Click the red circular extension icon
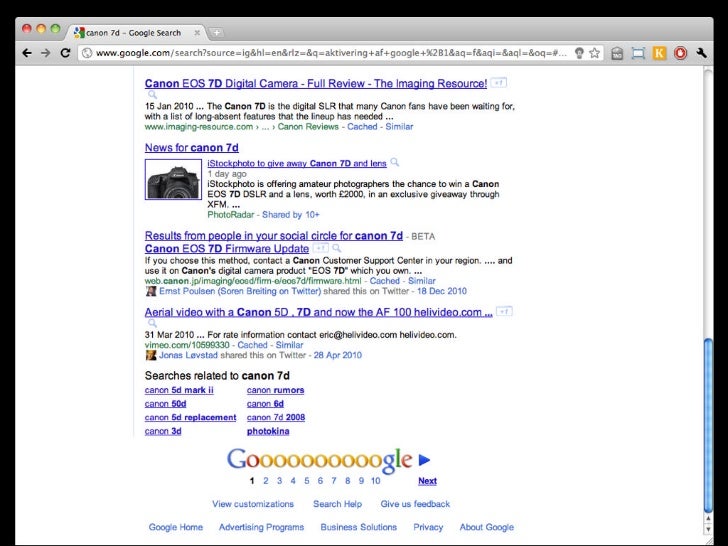The width and height of the screenshot is (728, 546). (x=680, y=53)
